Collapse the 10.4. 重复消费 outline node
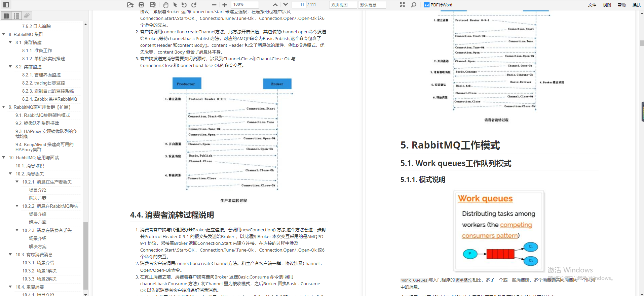The height and width of the screenshot is (296, 644). pyautogui.click(x=10, y=287)
